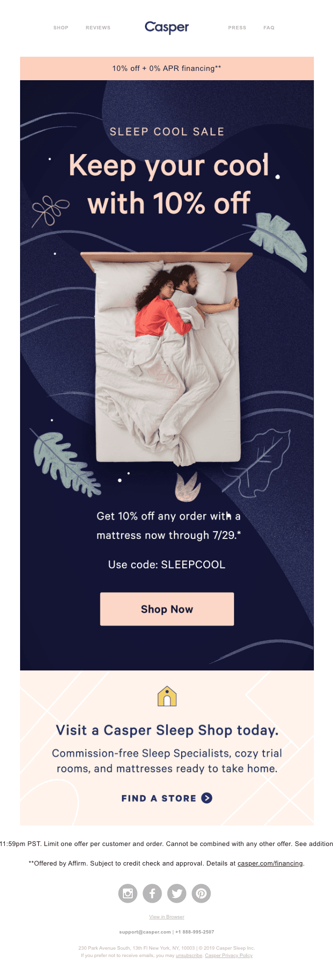Open the casper.com/financing link
This screenshot has width=333, height=980.
coord(270,863)
